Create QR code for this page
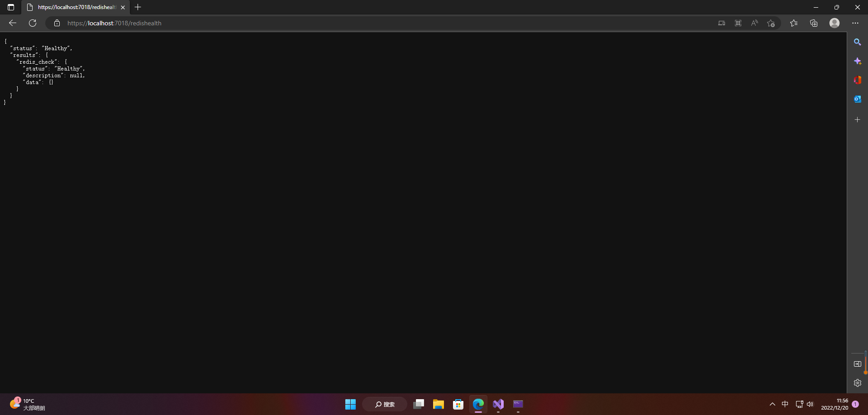Screen dimensions: 868x415 click(738, 23)
